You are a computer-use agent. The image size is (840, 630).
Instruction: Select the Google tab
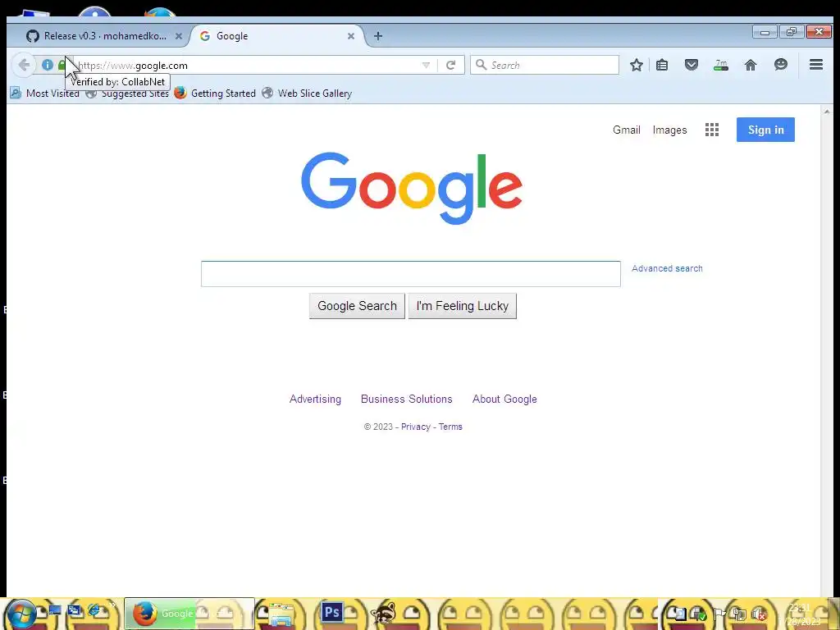coord(276,36)
